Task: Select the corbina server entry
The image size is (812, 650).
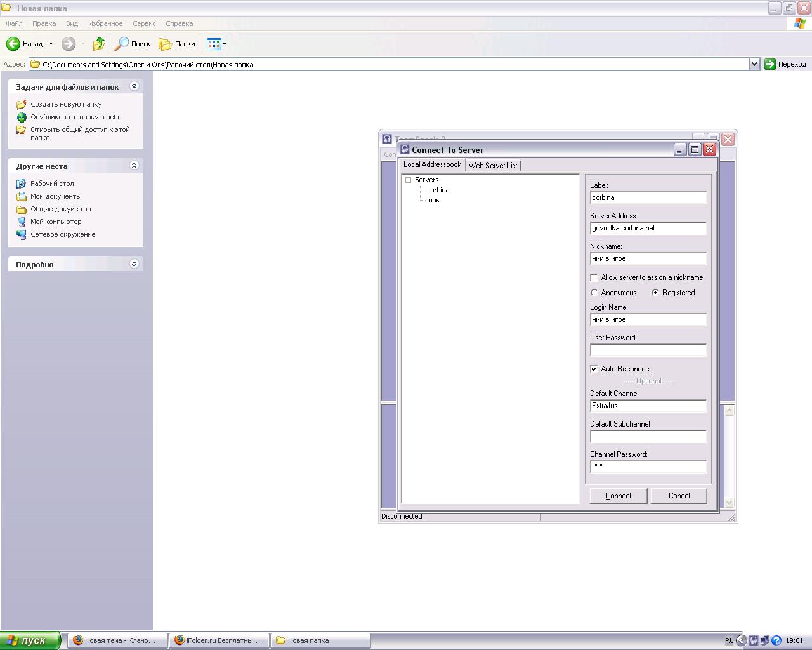Action: click(438, 190)
